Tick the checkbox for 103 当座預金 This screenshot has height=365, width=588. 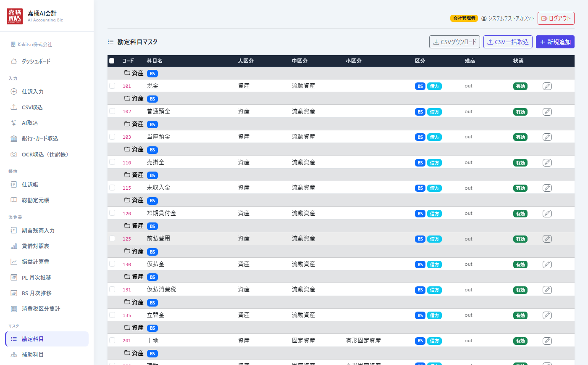[112, 137]
